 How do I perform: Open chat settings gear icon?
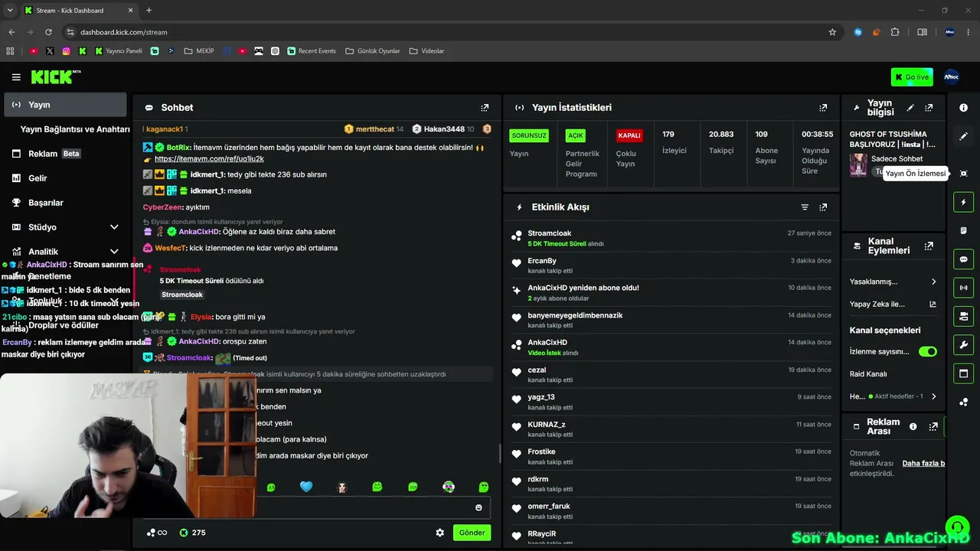pos(440,533)
